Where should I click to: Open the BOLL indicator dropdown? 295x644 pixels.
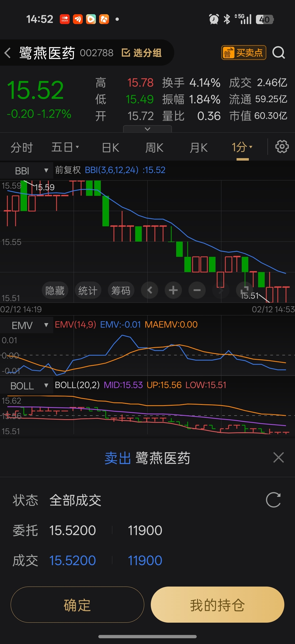(x=26, y=386)
